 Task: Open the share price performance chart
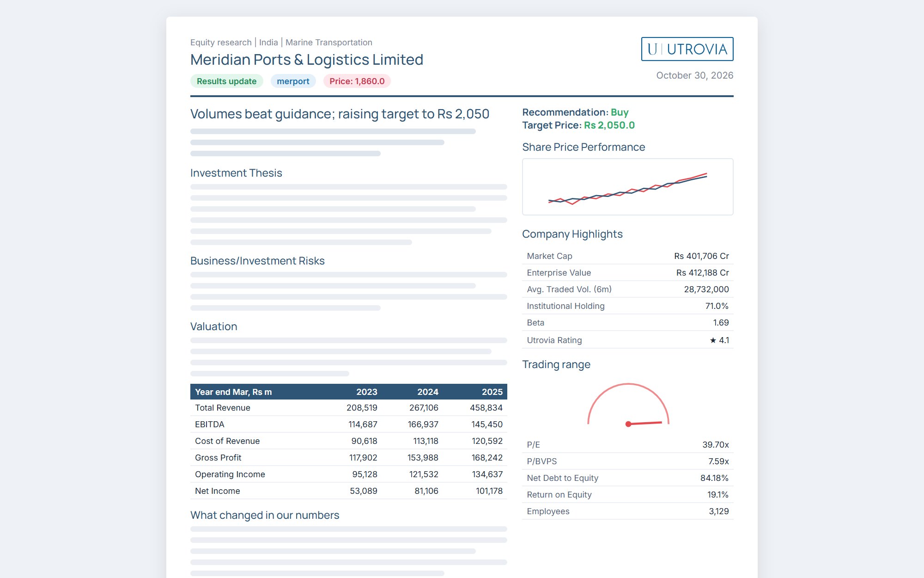tap(627, 187)
